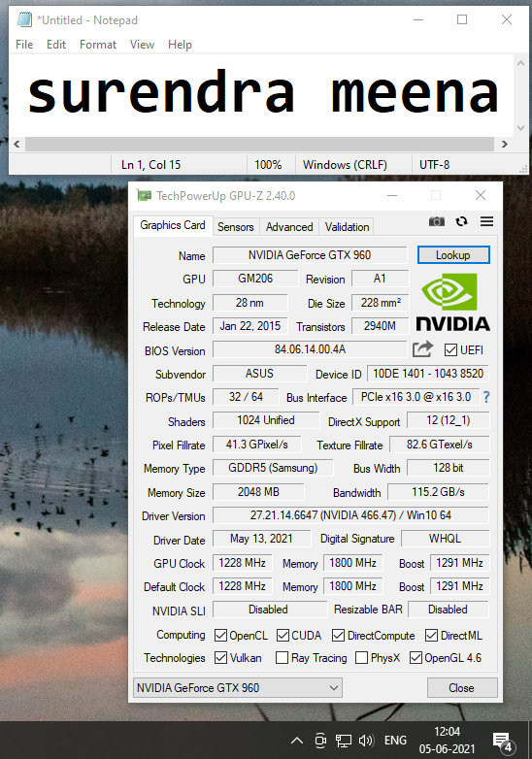Show hidden icons tray chevron
Screen dimensions: 532x759
coord(297,741)
